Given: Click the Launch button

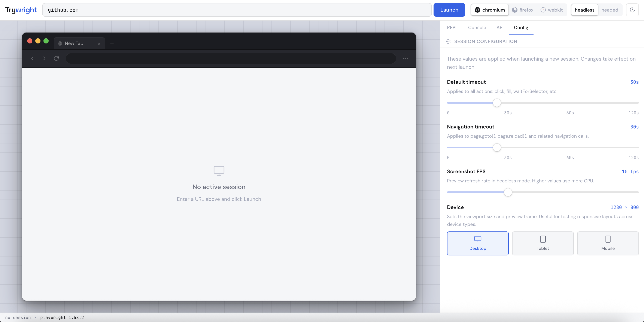Looking at the screenshot, I should coord(449,10).
